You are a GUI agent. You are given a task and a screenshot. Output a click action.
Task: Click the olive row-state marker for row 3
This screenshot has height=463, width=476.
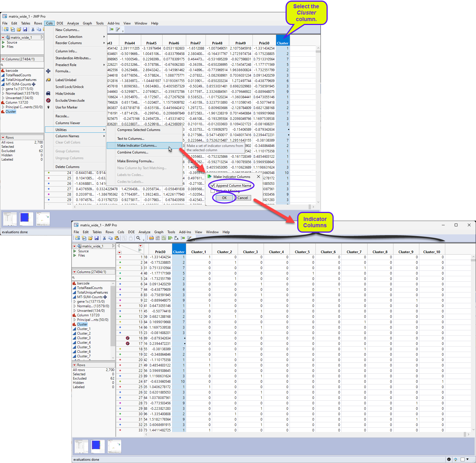[120, 268]
